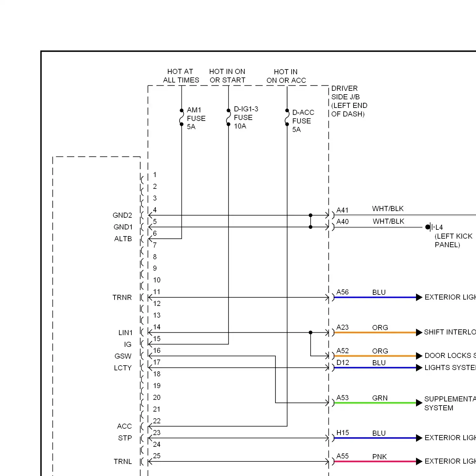476x476 pixels.
Task: Click the D-ACC fuse symbol
Action: tap(287, 117)
